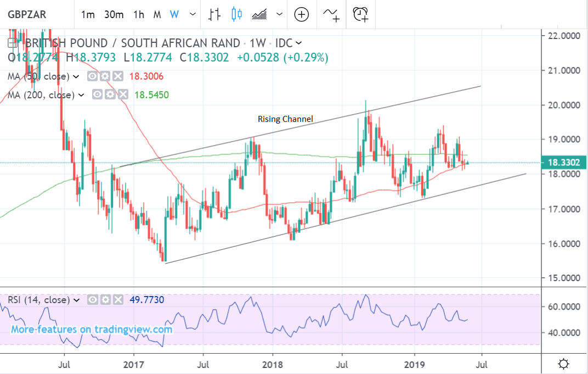Open the Indicators icon in toolbar

pos(331,14)
